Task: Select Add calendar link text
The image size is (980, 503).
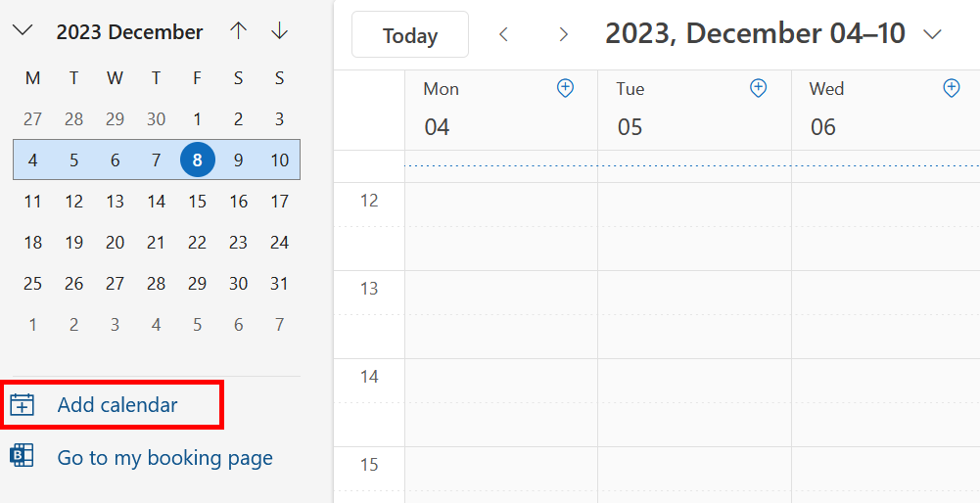Action: click(x=117, y=405)
